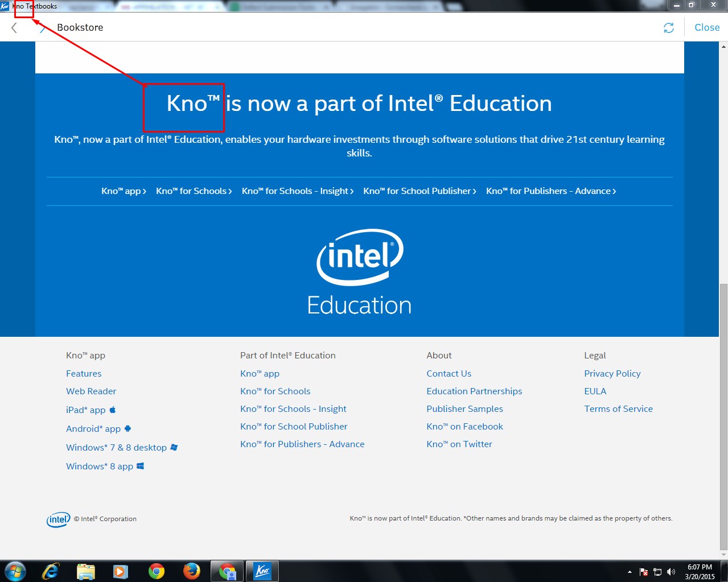Open Kno for Schools - Insight banner link
This screenshot has height=582, width=728.
point(298,191)
